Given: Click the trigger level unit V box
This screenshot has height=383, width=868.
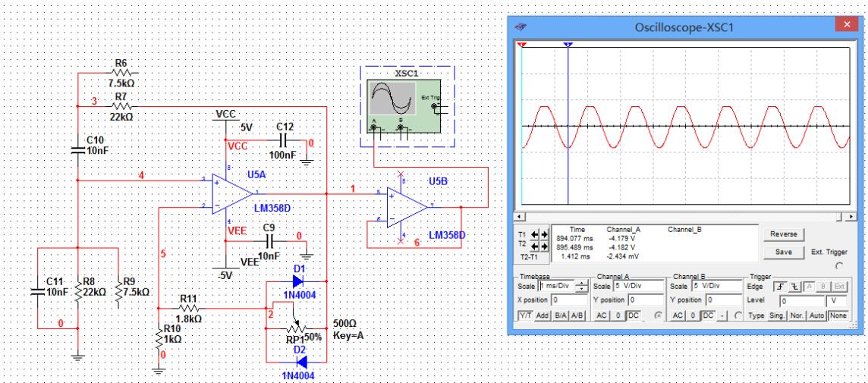Looking at the screenshot, I should coord(838,300).
